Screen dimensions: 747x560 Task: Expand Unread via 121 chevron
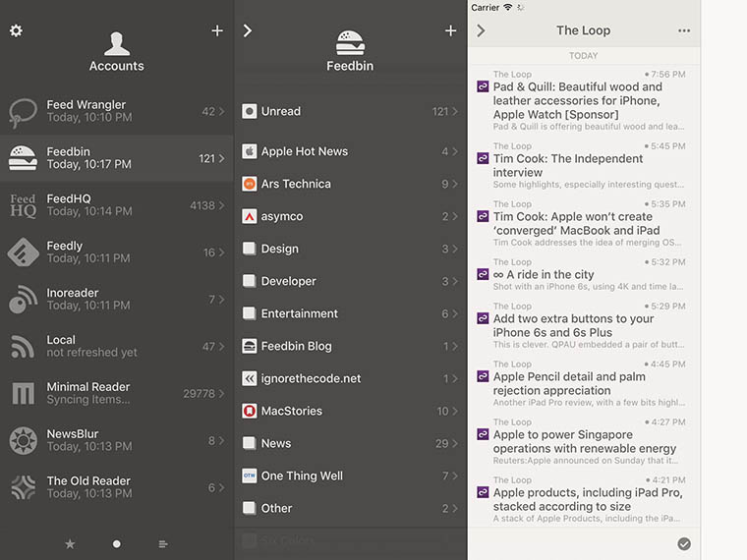tap(455, 111)
